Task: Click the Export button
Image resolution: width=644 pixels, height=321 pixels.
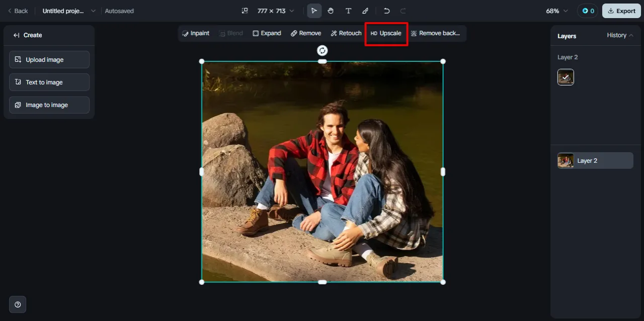Action: 621,11
